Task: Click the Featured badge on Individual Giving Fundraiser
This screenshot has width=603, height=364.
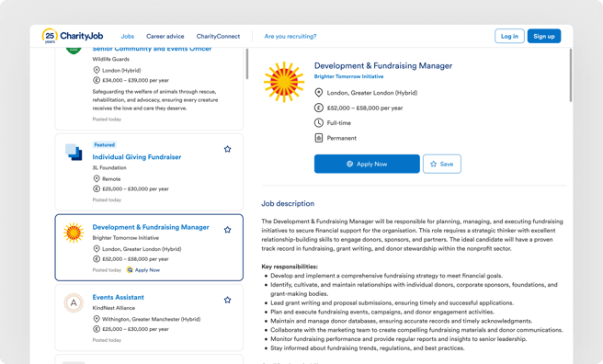Action: 104,144
